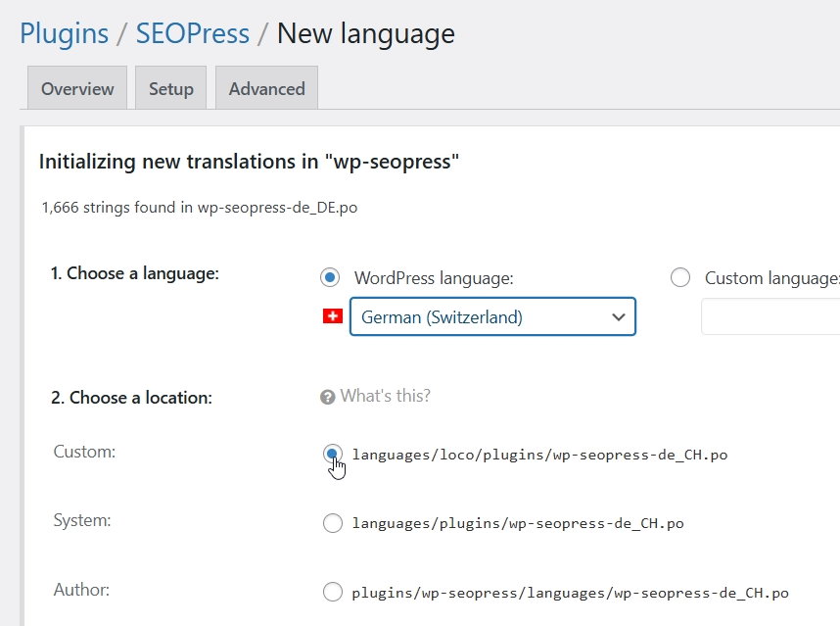The width and height of the screenshot is (840, 626).
Task: Click the languages/plugins/wp-seopress-de_CH.po path label
Action: (517, 523)
